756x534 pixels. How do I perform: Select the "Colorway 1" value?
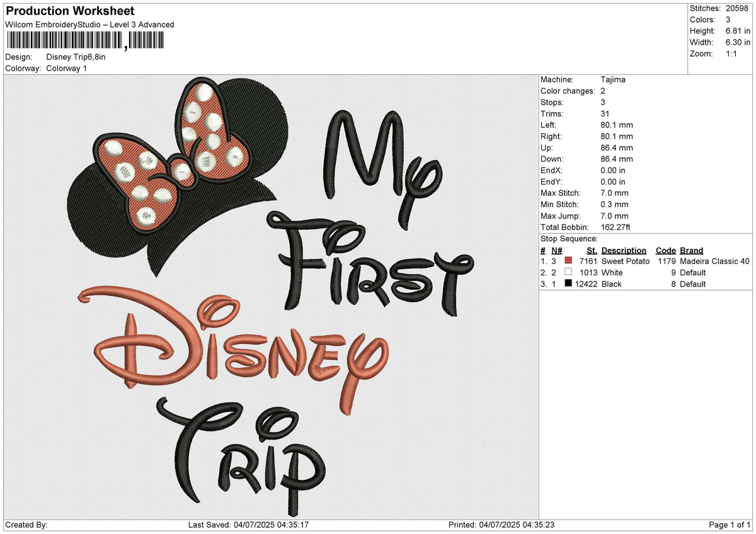[x=67, y=68]
